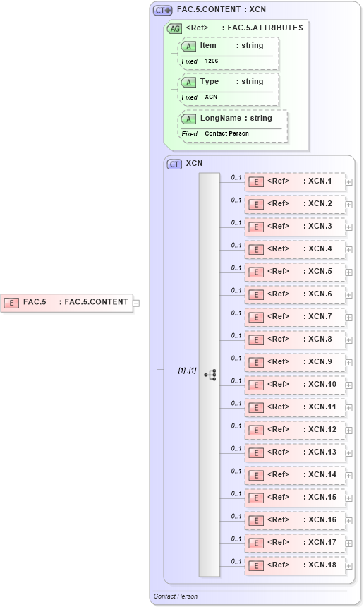The width and height of the screenshot is (364, 607).
Task: Click the E icon of XCN.12
Action: click(256, 431)
